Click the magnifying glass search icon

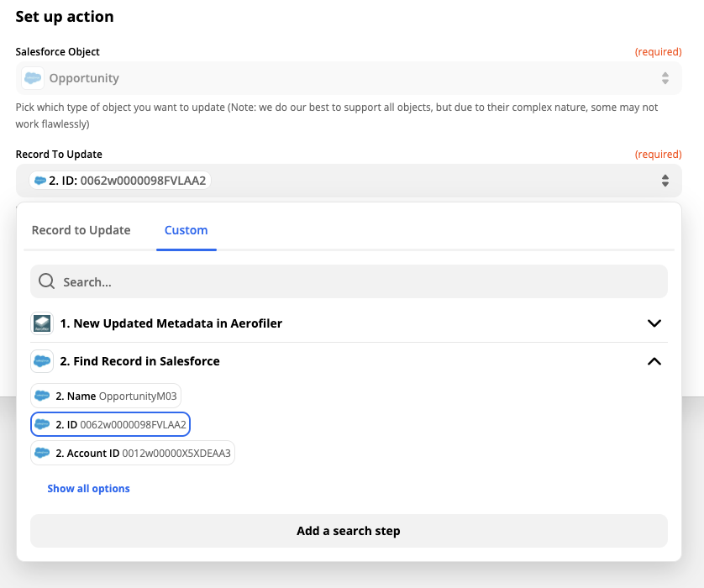[47, 281]
